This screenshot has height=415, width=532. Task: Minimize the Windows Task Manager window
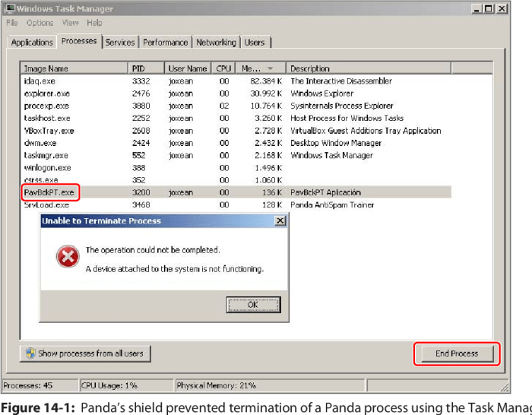pos(477,8)
